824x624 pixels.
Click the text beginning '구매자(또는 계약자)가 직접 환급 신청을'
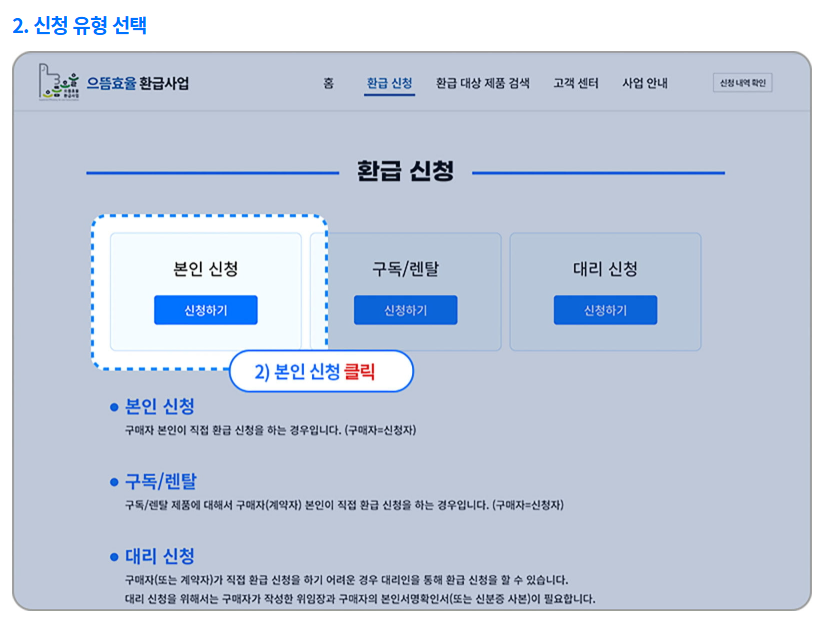pos(346,580)
